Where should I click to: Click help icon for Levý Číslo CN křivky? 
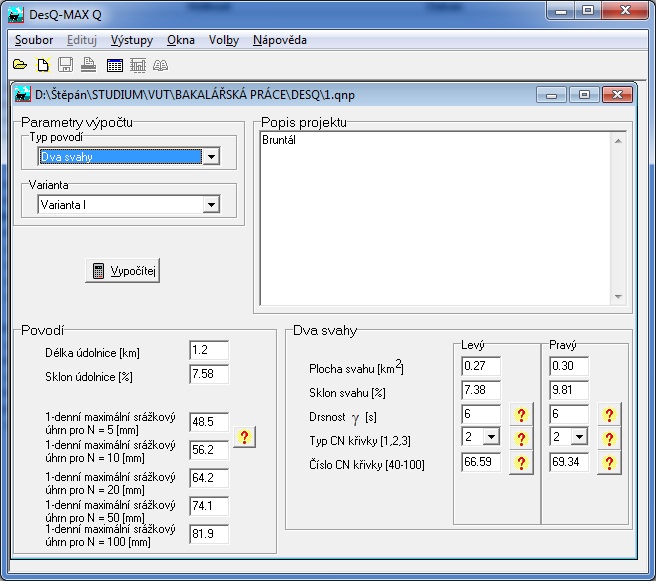click(521, 463)
